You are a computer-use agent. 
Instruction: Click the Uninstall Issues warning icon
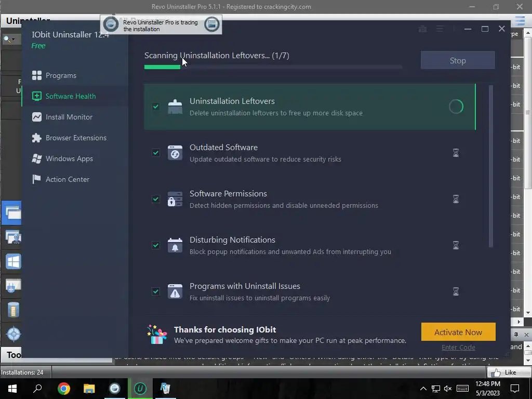[x=175, y=291]
